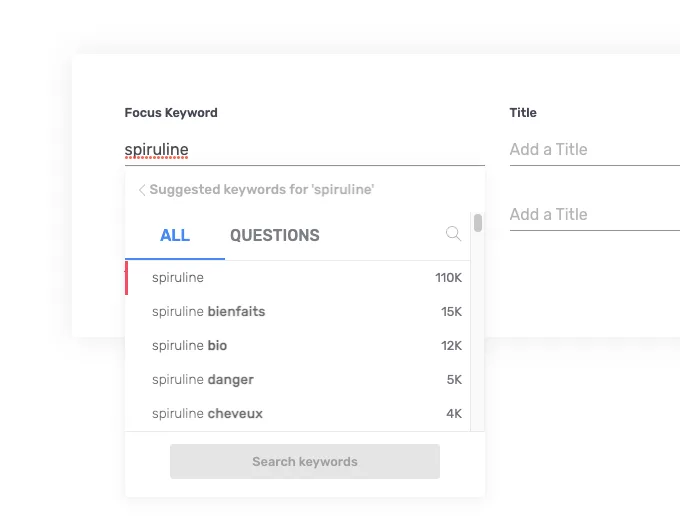Click the Search keywords button
Screen dimensions: 680x530
[x=305, y=461]
